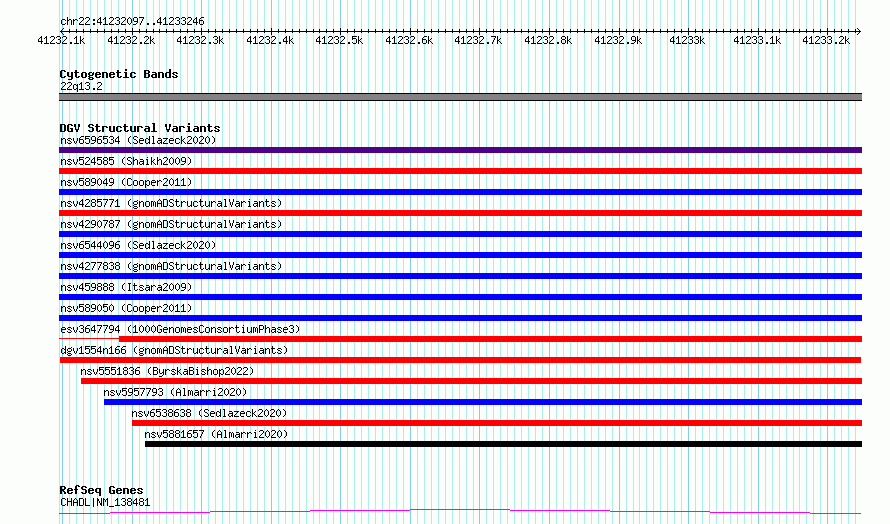Click the nsv6596534 (Sedlazeck2020) variant label
The width and height of the screenshot is (890, 524).
138,140
